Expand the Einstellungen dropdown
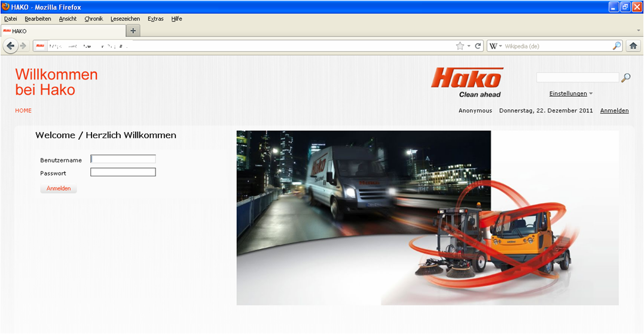 pyautogui.click(x=571, y=94)
